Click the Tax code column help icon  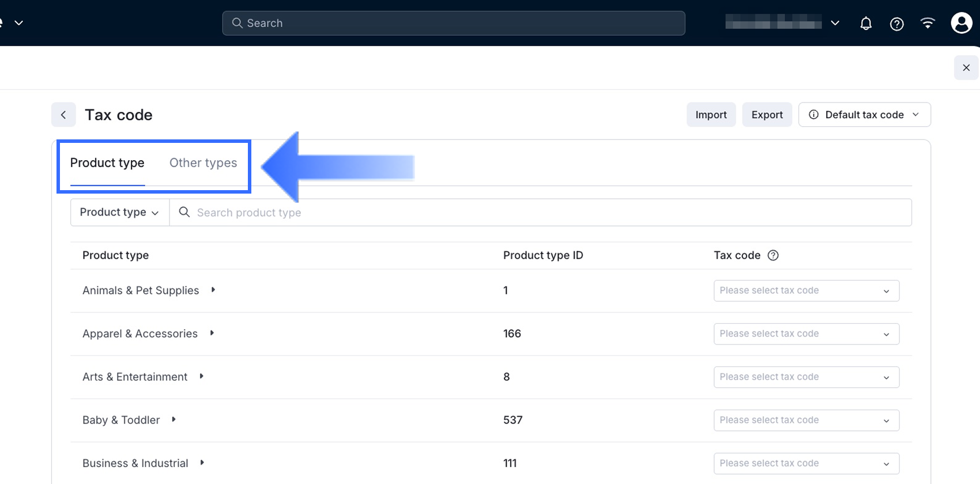(773, 255)
